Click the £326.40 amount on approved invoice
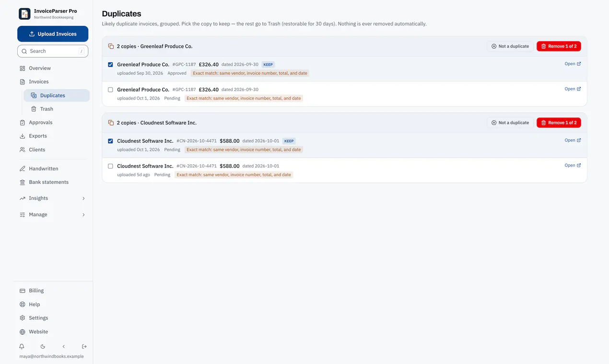Screen dimensions: 609x364 coord(209,64)
